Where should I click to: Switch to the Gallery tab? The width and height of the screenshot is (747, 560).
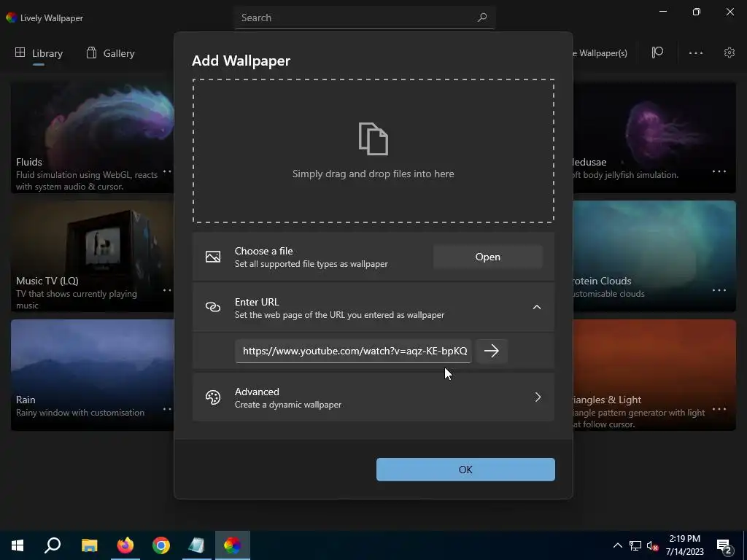tap(111, 53)
